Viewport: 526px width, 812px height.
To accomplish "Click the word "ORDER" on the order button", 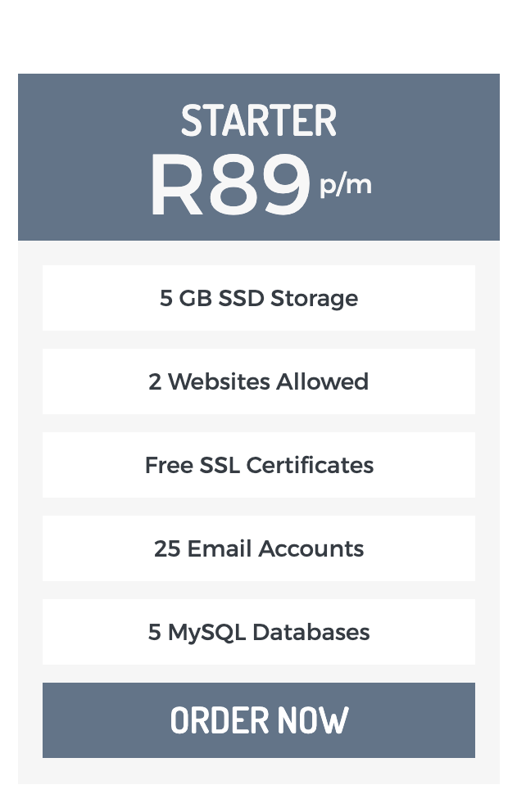I will coord(220,720).
